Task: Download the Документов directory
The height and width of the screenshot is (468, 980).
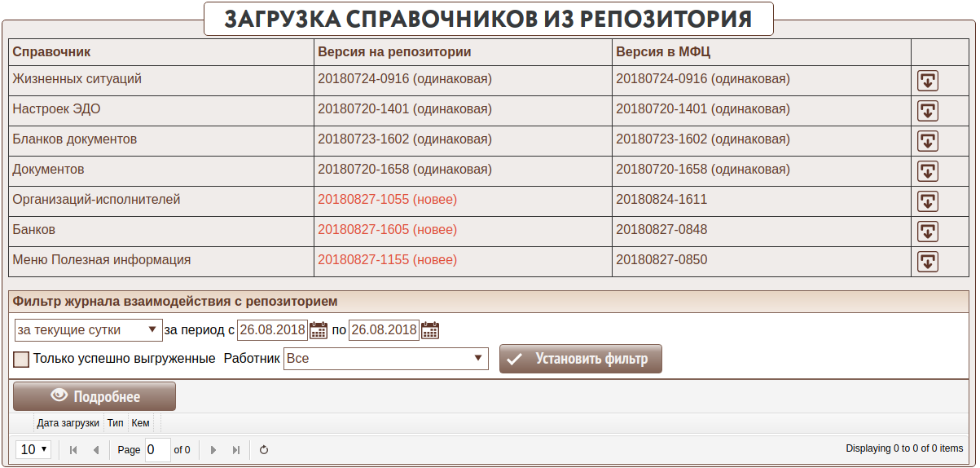Action: tap(928, 171)
